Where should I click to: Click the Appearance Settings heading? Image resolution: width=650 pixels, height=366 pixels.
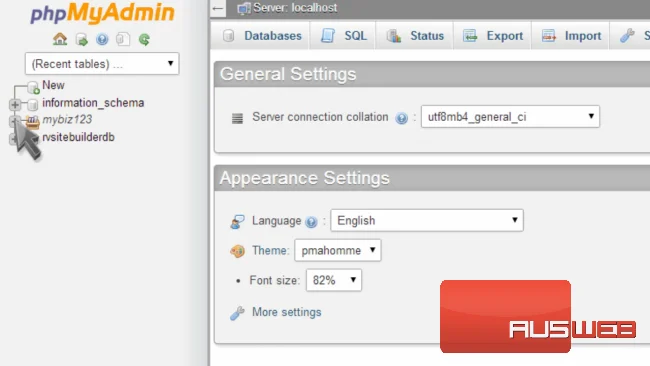[305, 178]
